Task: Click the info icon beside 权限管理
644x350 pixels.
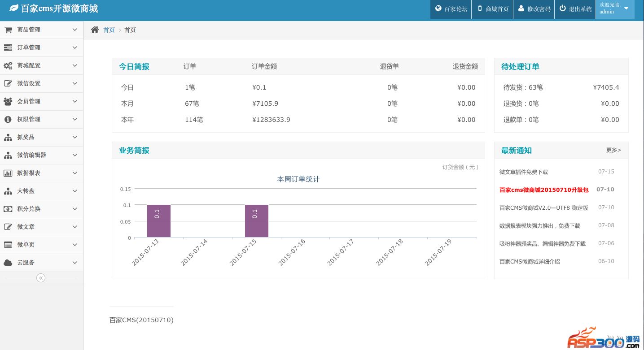Action: tap(8, 119)
